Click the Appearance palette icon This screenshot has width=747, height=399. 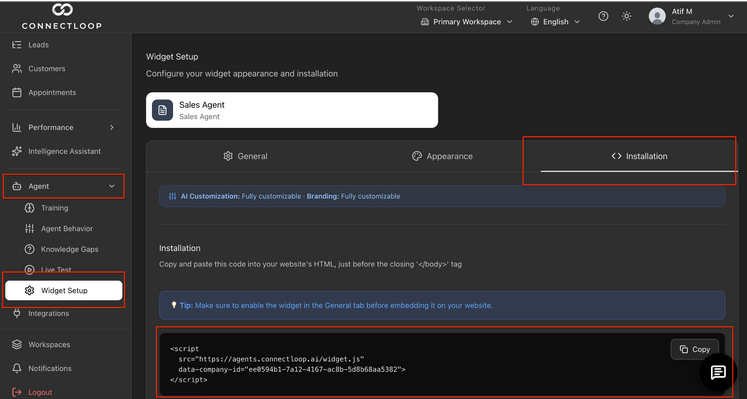(417, 156)
